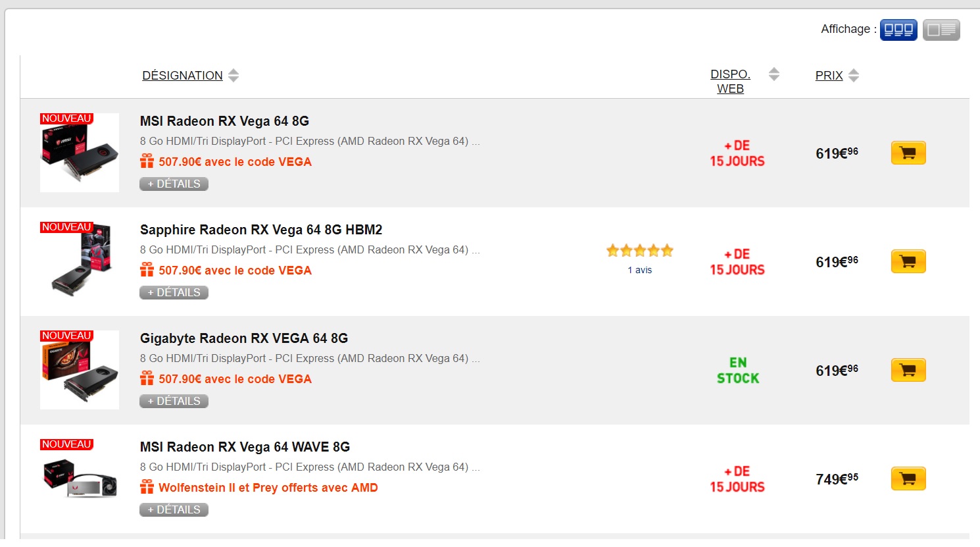Open details for MSI Radeon RX Vega 64 8G
This screenshot has width=980, height=547.
pyautogui.click(x=174, y=184)
